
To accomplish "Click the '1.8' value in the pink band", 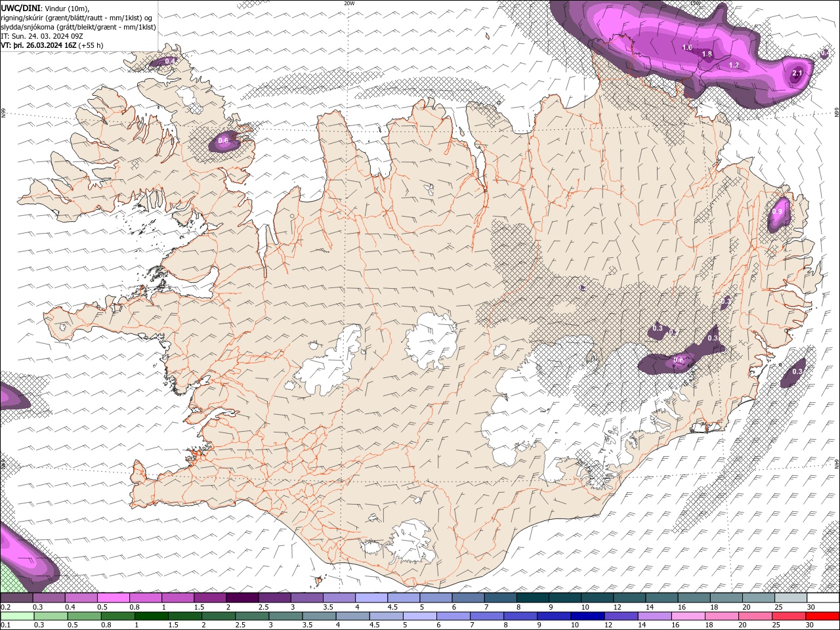I will (707, 54).
